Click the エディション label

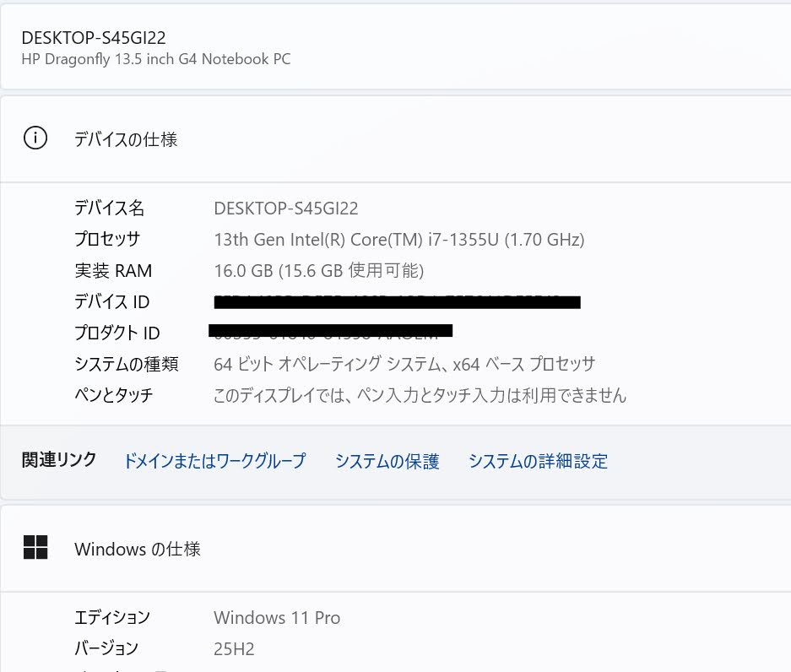[112, 617]
